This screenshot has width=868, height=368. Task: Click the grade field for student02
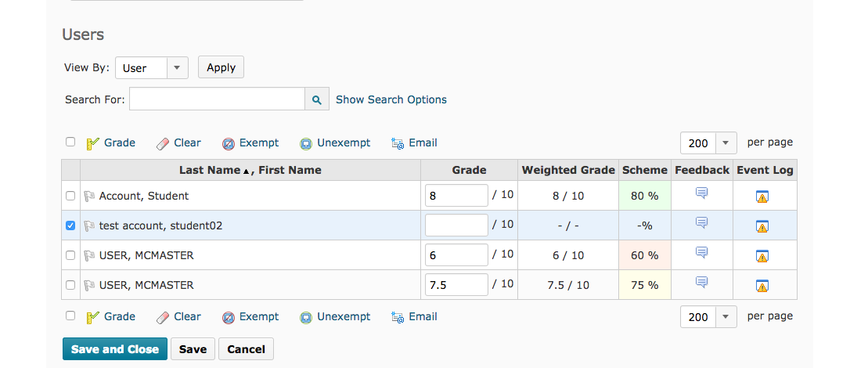click(456, 225)
